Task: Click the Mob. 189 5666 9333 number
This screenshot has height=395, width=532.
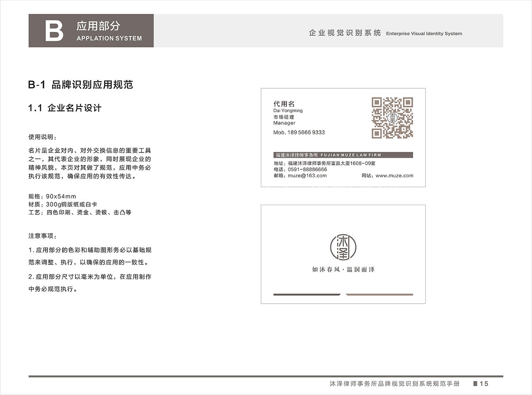Action: [299, 133]
